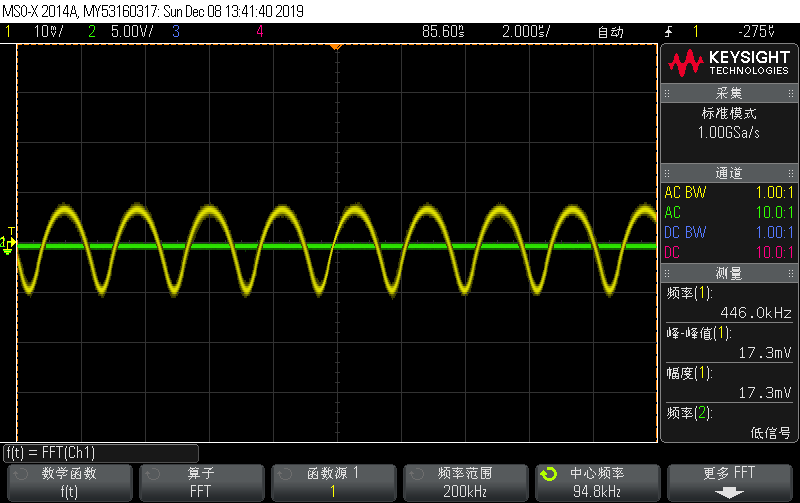Screen dimensions: 800x503
Task: Click the grip dots right of 通道 header
Action: (791, 173)
